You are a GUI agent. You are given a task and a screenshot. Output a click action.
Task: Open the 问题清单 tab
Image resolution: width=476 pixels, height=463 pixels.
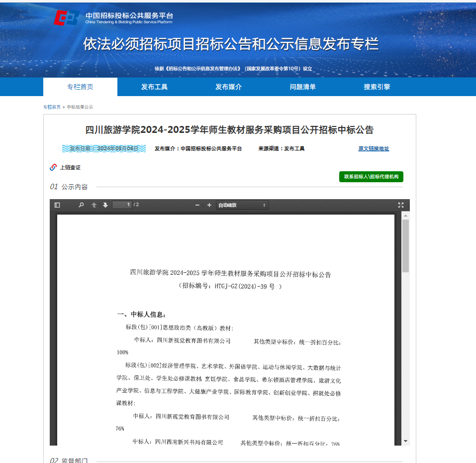point(303,87)
